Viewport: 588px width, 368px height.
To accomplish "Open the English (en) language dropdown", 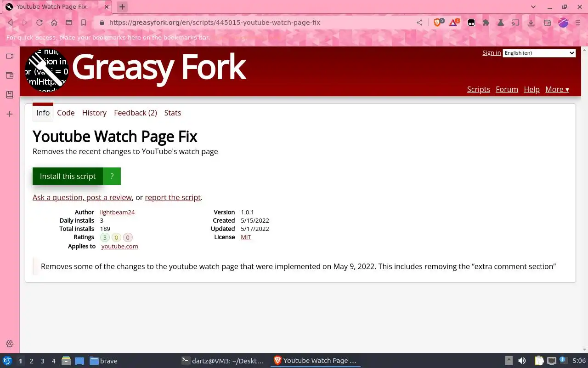I will coord(539,53).
